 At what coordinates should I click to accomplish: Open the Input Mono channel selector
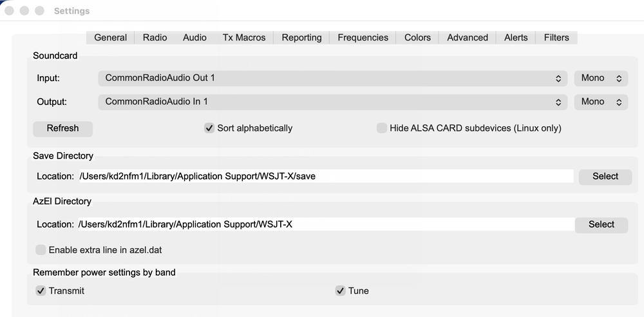point(601,78)
